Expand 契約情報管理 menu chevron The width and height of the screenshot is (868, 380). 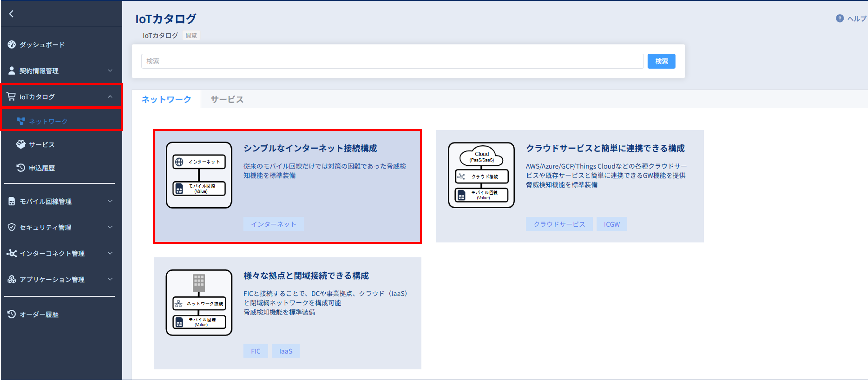pyautogui.click(x=110, y=71)
